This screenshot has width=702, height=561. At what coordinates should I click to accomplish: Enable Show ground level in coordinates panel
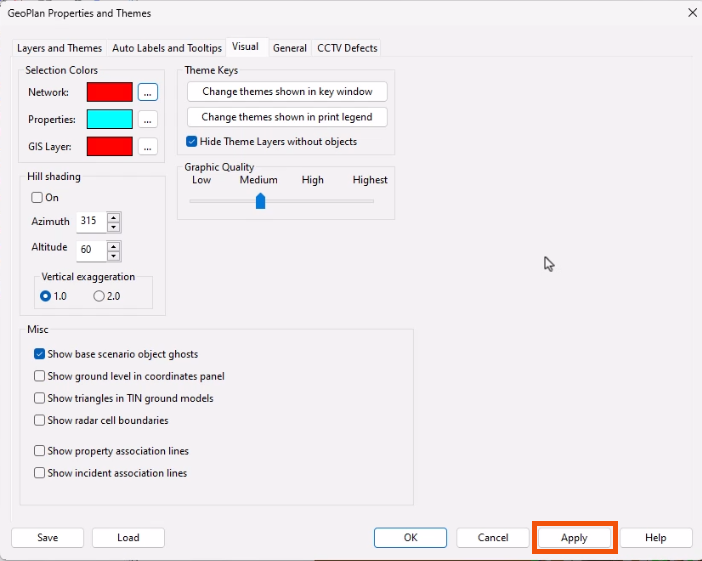click(x=39, y=376)
